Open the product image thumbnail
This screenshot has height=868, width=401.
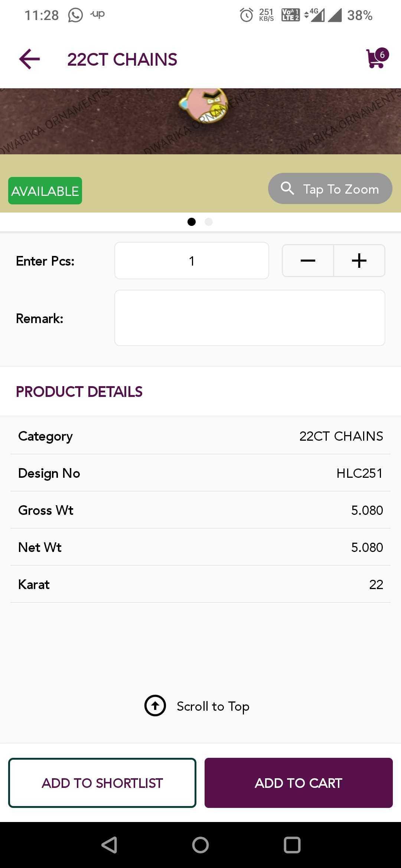click(x=200, y=121)
